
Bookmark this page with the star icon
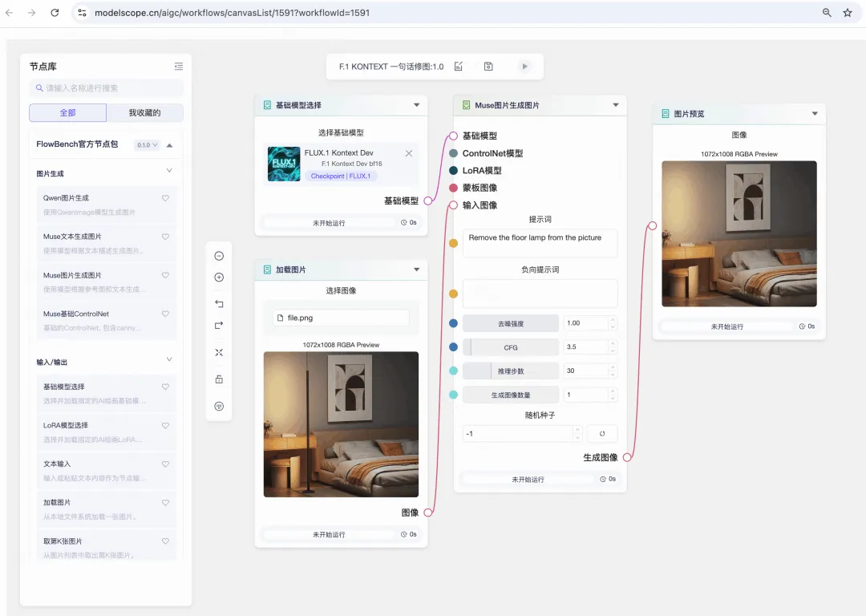848,12
